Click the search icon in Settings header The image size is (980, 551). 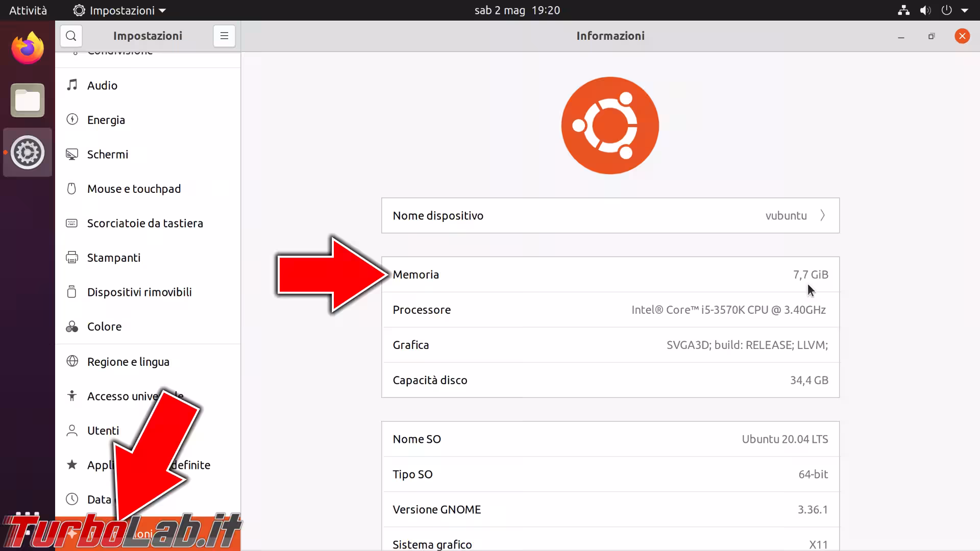click(71, 36)
